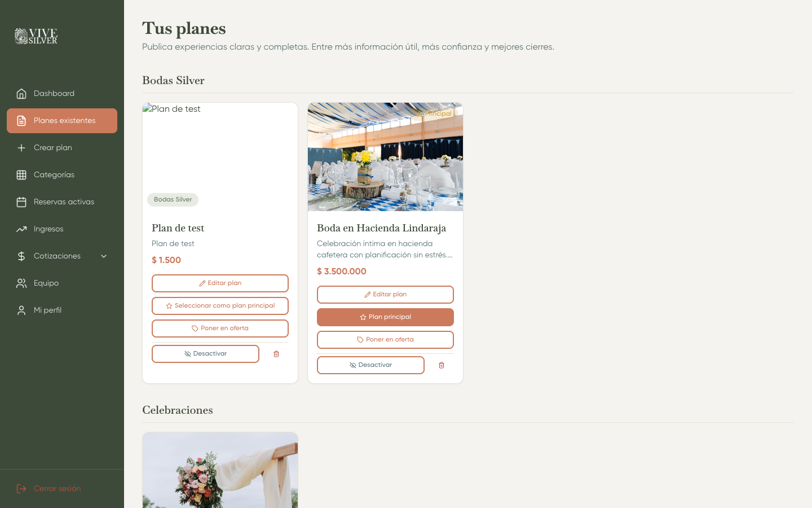The image size is (812, 508).
Task: Click the Vive Silver logo
Action: 36,36
